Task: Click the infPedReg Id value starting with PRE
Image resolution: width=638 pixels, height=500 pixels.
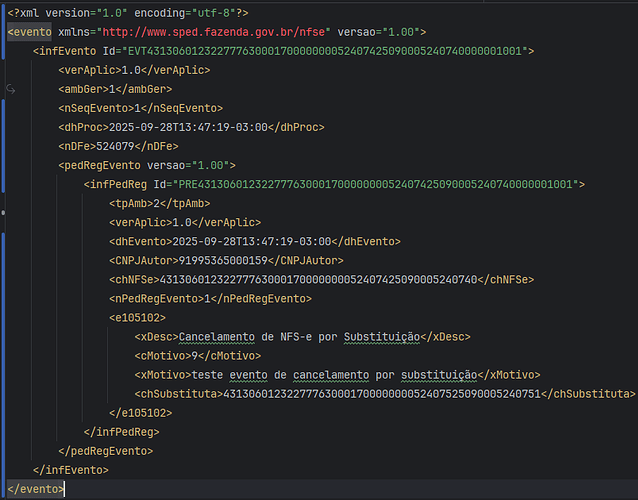Action: (x=378, y=184)
